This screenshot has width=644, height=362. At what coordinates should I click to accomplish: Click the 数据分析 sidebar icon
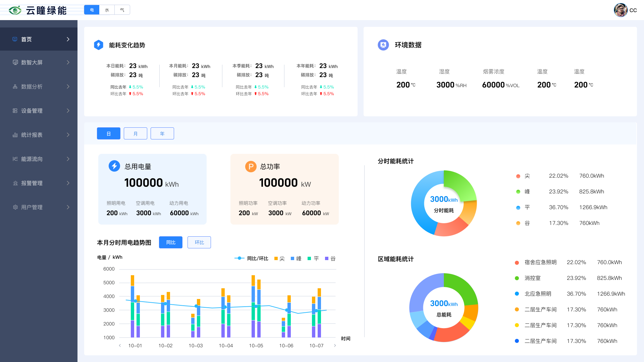[x=15, y=86]
